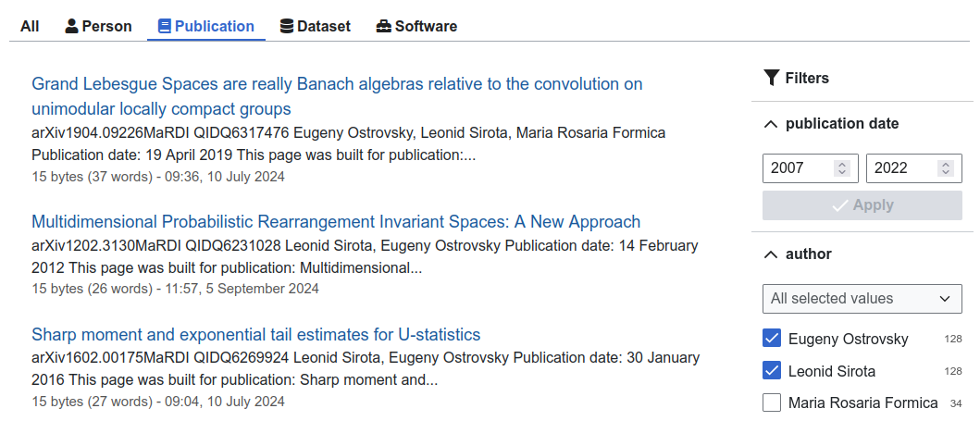The width and height of the screenshot is (980, 421).
Task: Switch to the All tab
Action: tap(30, 26)
